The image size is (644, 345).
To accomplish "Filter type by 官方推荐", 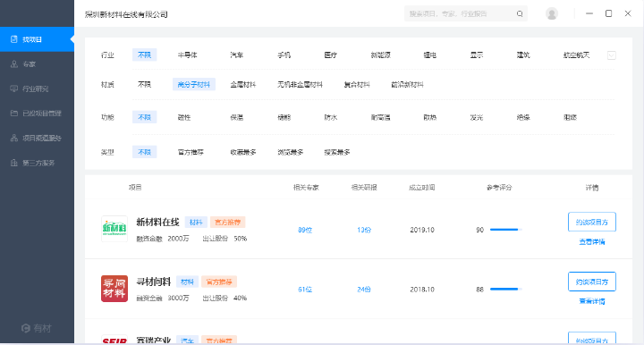I will (191, 152).
